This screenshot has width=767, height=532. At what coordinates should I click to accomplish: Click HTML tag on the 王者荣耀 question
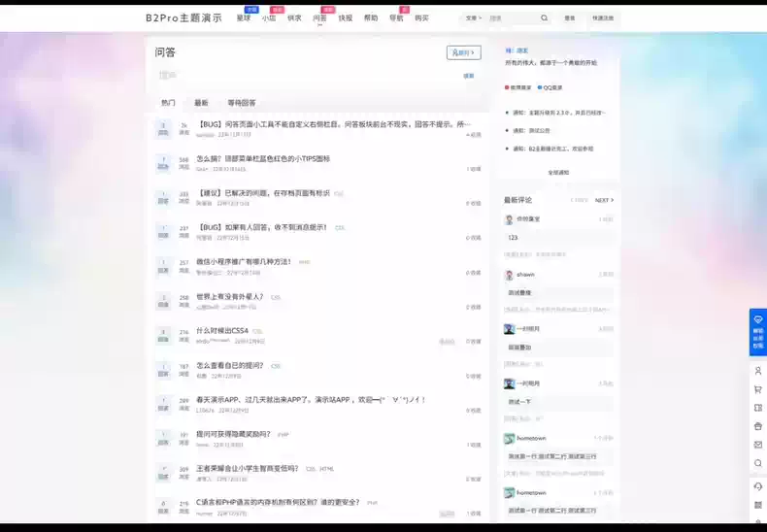click(326, 470)
